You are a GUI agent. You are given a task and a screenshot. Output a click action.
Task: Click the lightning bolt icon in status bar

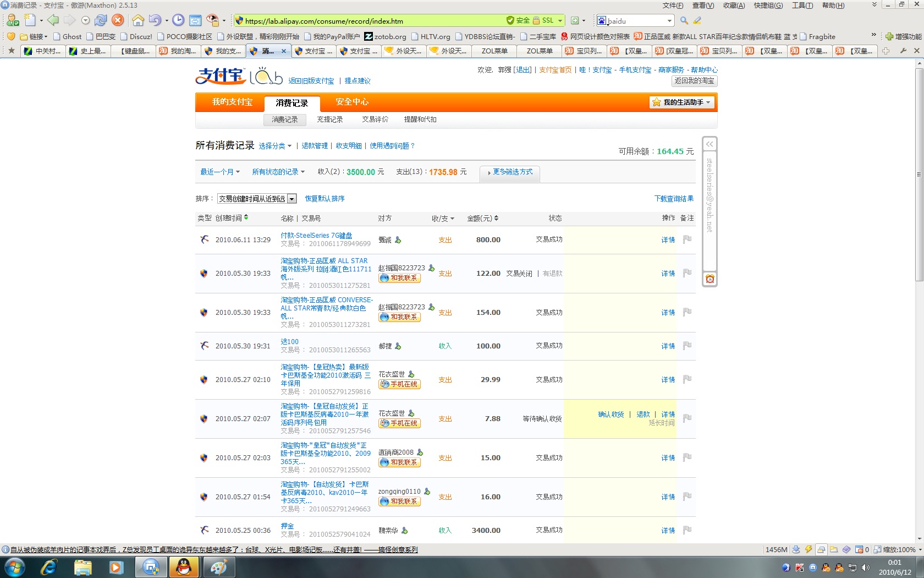tap(809, 549)
